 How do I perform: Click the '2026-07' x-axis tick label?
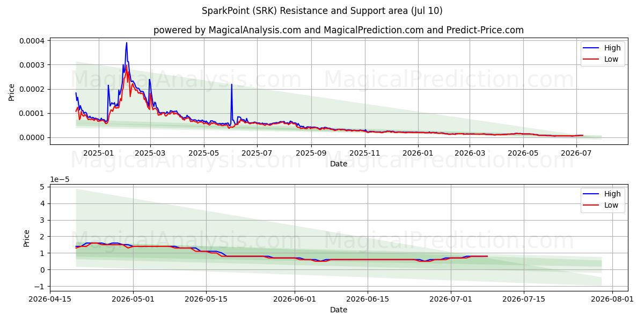click(576, 152)
